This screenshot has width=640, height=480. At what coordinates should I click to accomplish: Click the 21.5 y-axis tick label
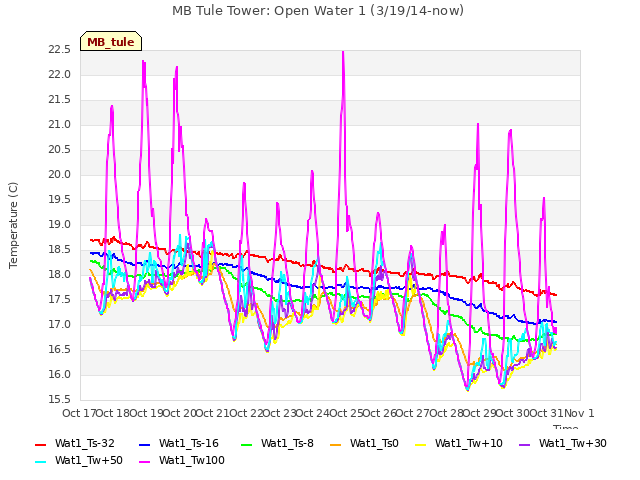point(60,100)
